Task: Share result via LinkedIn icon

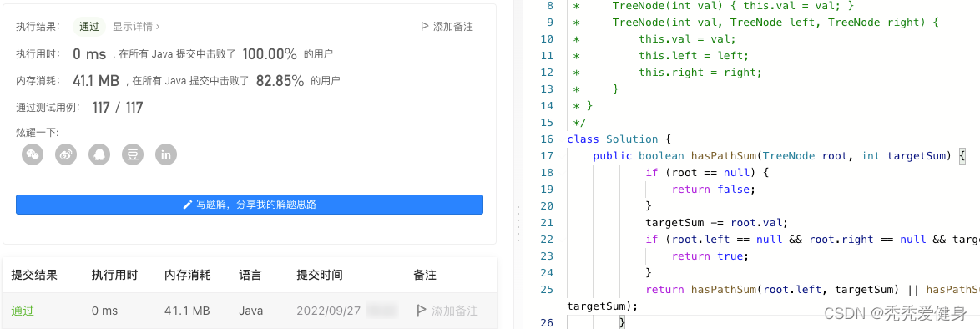Action: pos(165,154)
